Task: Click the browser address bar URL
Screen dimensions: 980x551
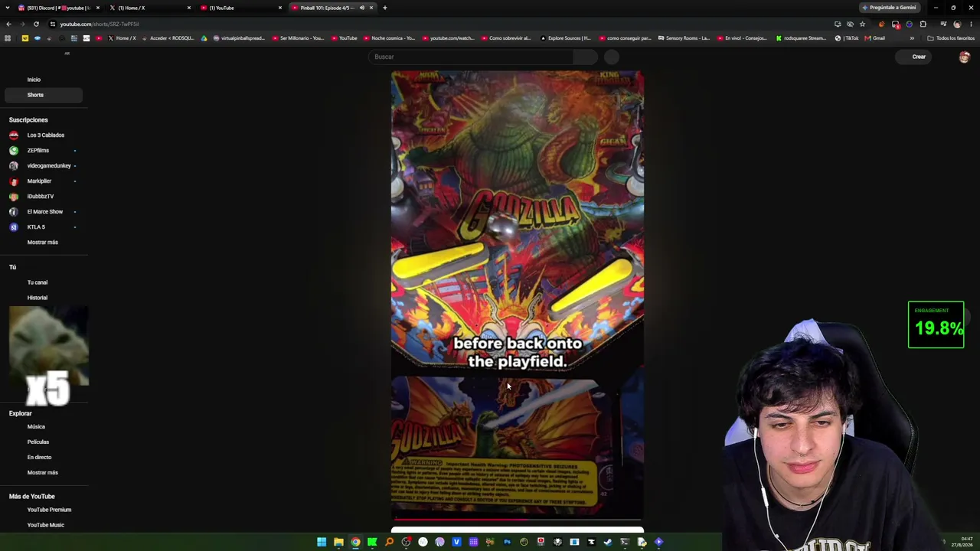Action: point(100,24)
